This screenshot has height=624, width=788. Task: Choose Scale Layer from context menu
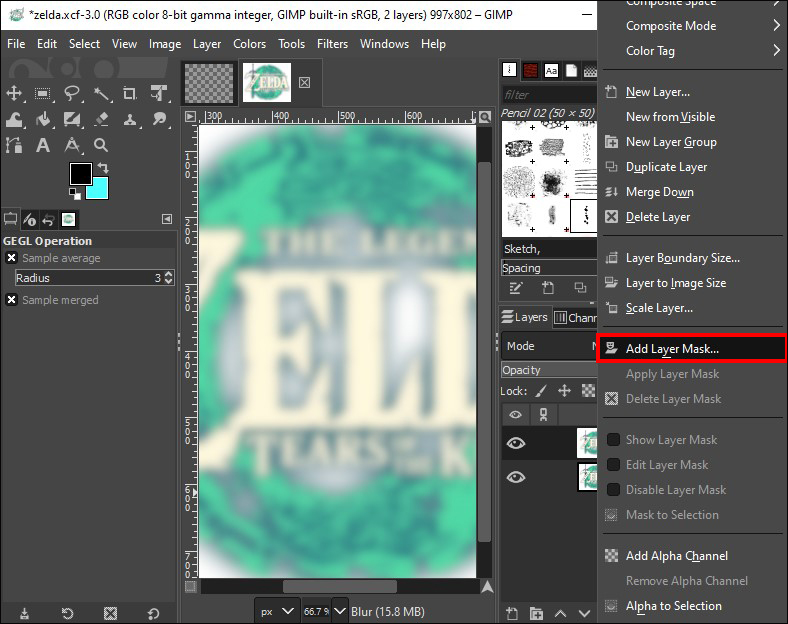659,308
